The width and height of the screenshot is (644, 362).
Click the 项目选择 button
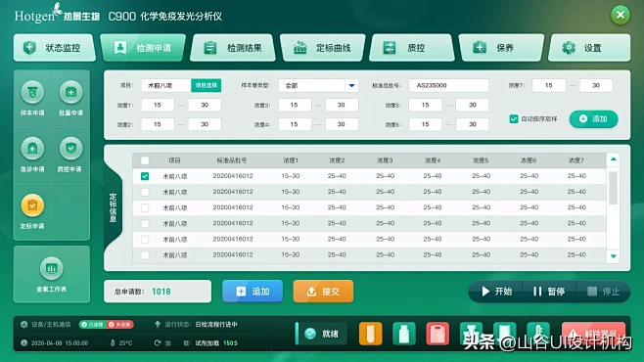(x=207, y=85)
